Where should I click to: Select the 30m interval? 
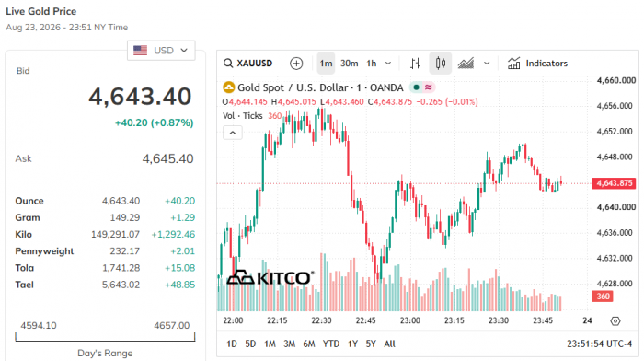click(x=349, y=64)
